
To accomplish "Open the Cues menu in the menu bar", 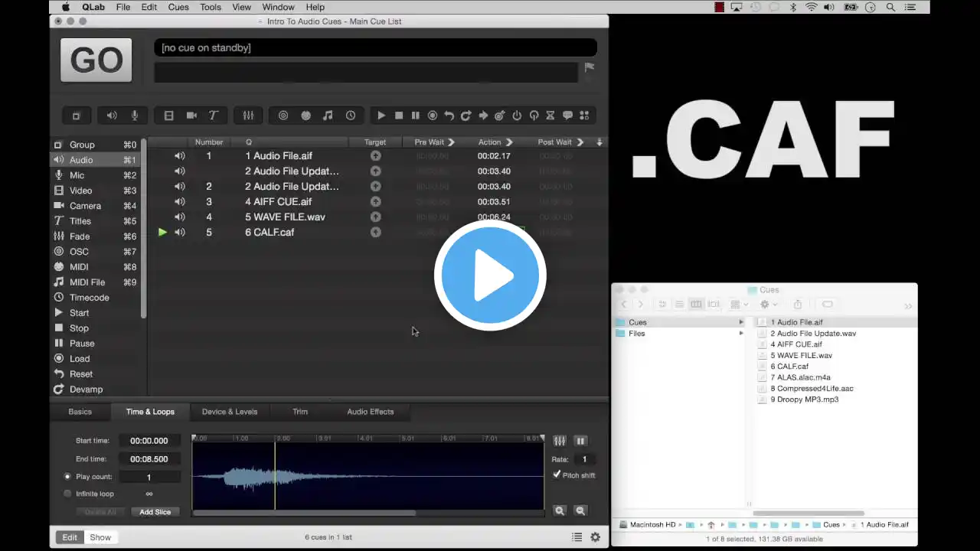I will coord(178,7).
